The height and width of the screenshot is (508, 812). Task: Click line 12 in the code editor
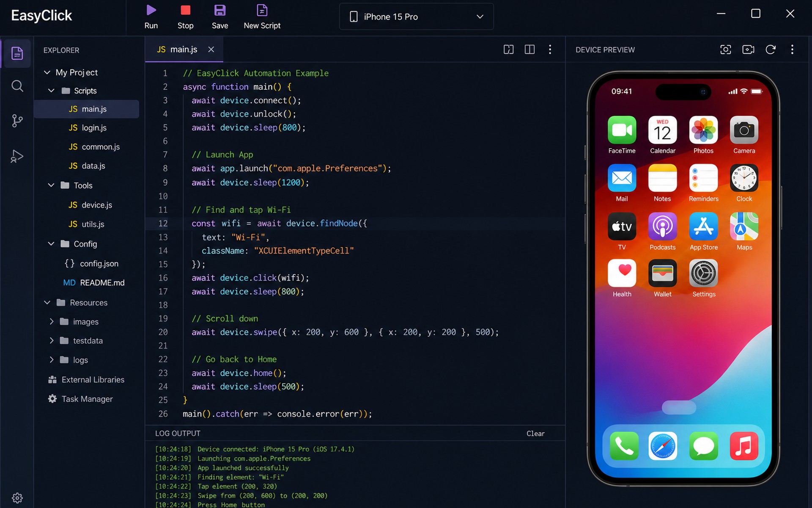(x=355, y=223)
